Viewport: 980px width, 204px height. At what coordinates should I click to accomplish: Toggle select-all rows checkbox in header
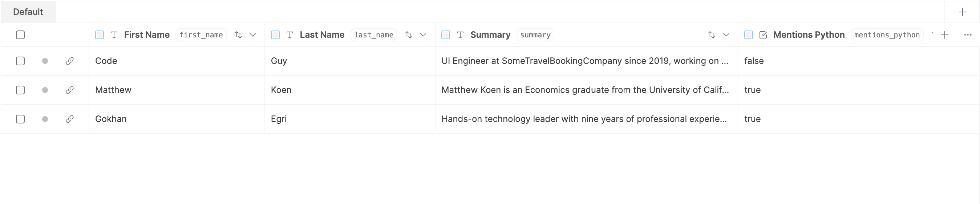pyautogui.click(x=21, y=35)
